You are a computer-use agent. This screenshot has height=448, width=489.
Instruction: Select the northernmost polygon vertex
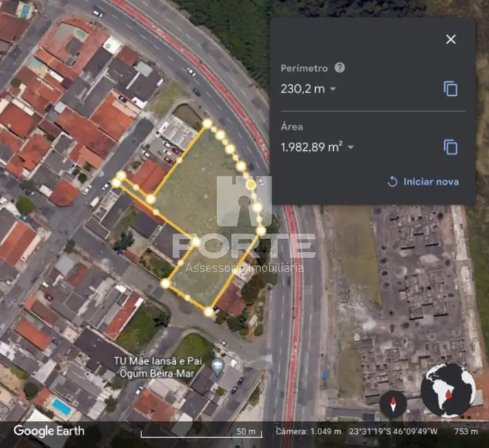[x=207, y=123]
